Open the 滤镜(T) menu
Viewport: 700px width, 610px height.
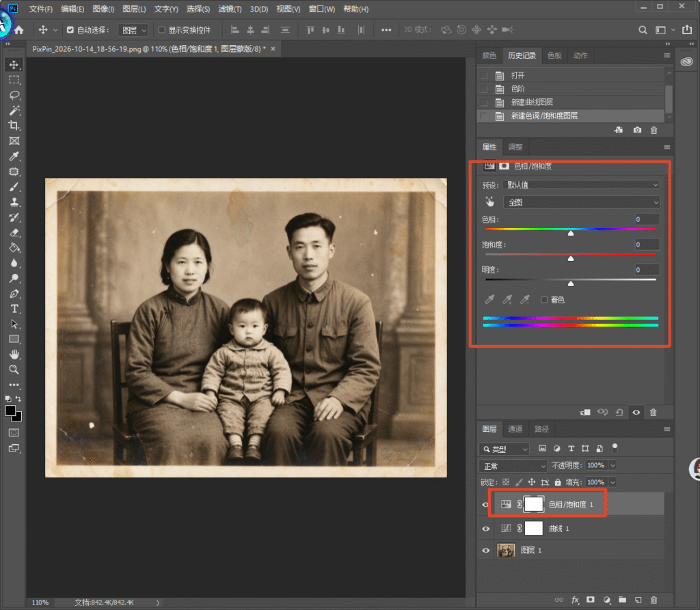pyautogui.click(x=230, y=9)
